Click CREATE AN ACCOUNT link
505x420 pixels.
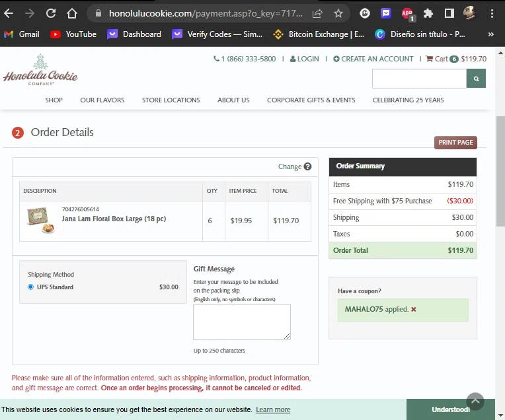(x=373, y=59)
